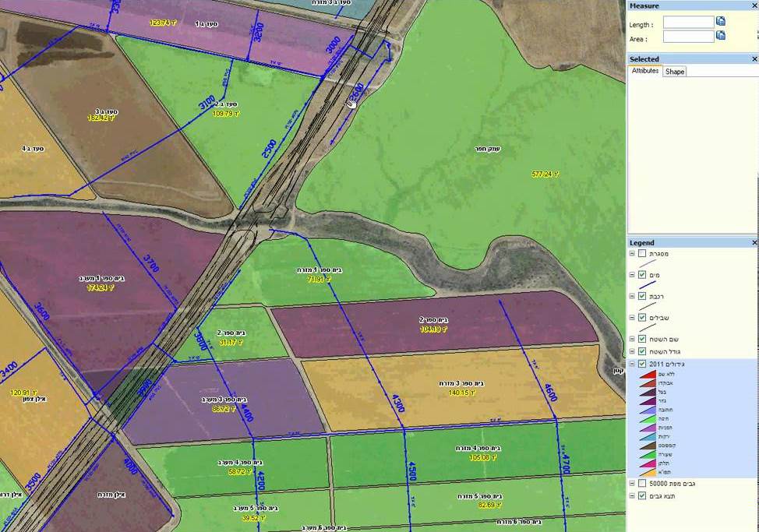Click the orange תפו"א swatch
The width and height of the screenshot is (759, 532).
point(648,473)
